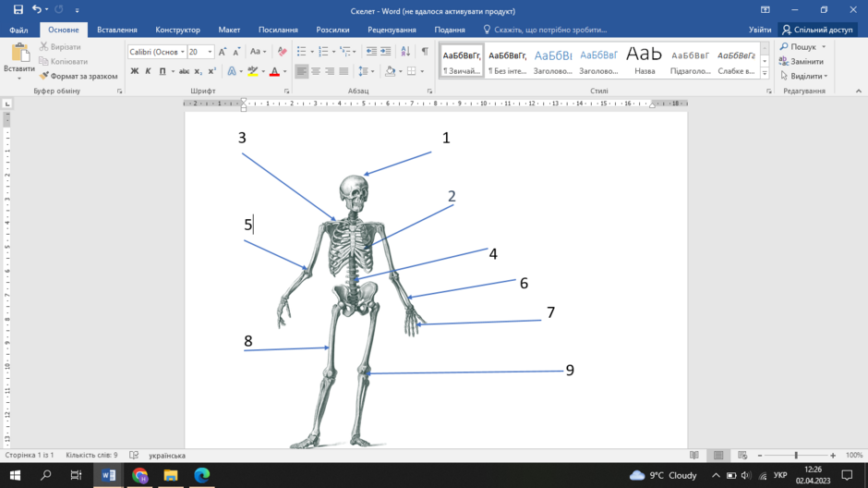Decrease font size with the A-down icon
The height and width of the screenshot is (488, 868).
[236, 52]
